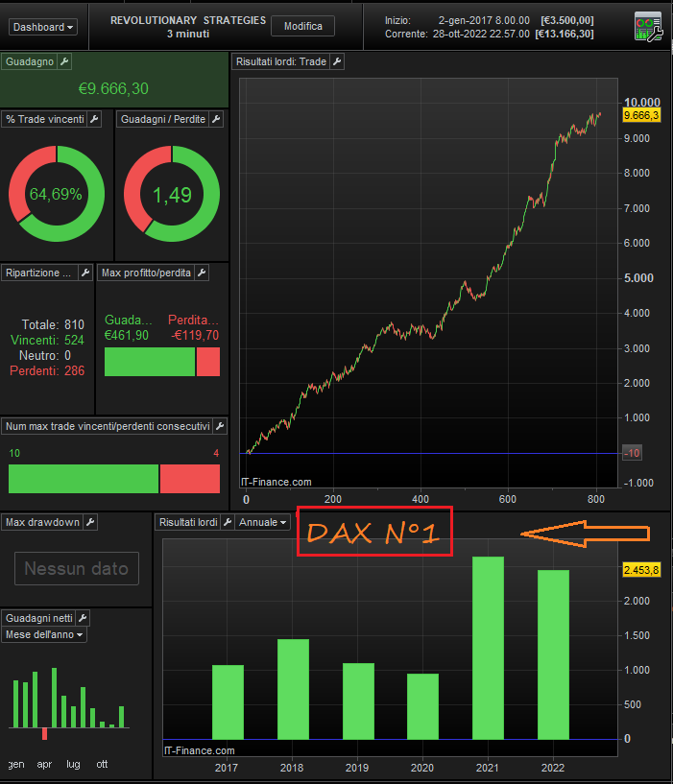Image resolution: width=673 pixels, height=784 pixels.
Task: Click the current capital [€13.166,30] text
Action: pyautogui.click(x=564, y=34)
